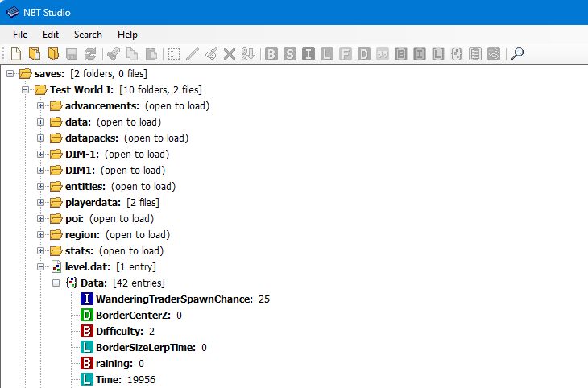Select the Data [42 entries] text
Viewport: 588px width, 388px height.
122,283
